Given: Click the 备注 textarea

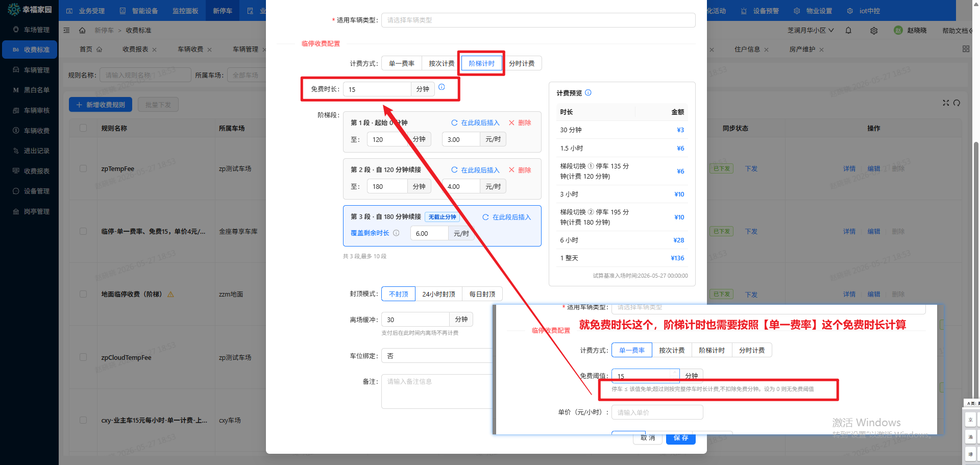Looking at the screenshot, I should pos(438,391).
